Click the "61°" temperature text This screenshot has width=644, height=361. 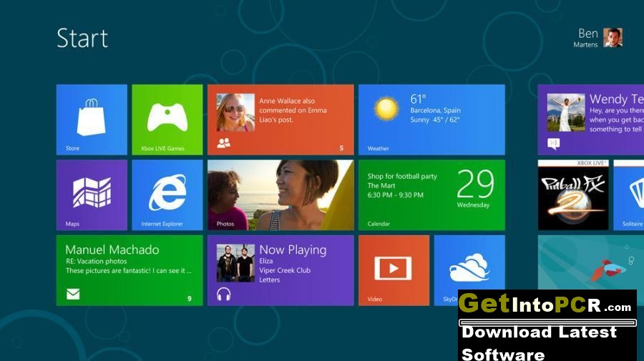(x=418, y=99)
